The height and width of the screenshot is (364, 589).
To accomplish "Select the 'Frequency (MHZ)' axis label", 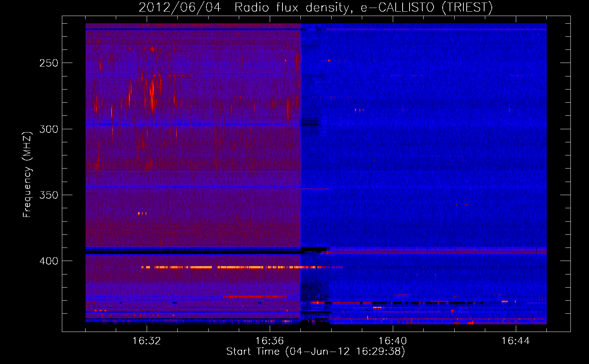I will coord(27,175).
